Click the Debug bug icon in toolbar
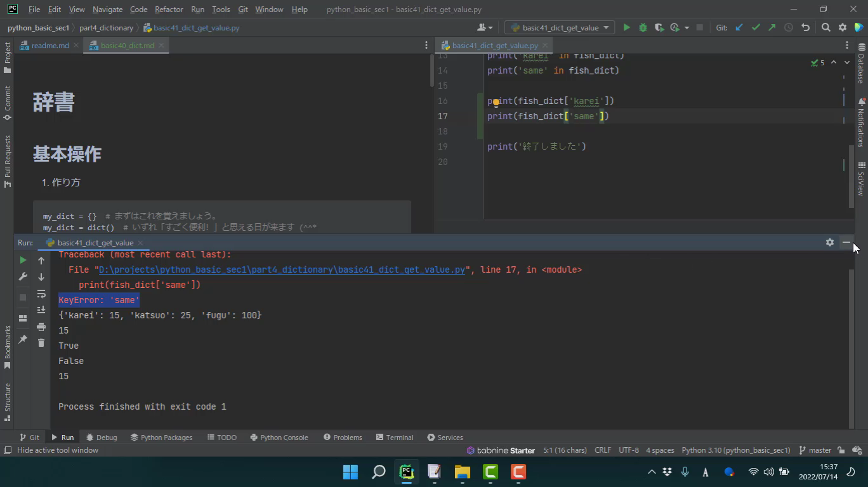Viewport: 868px width, 487px height. [x=643, y=27]
